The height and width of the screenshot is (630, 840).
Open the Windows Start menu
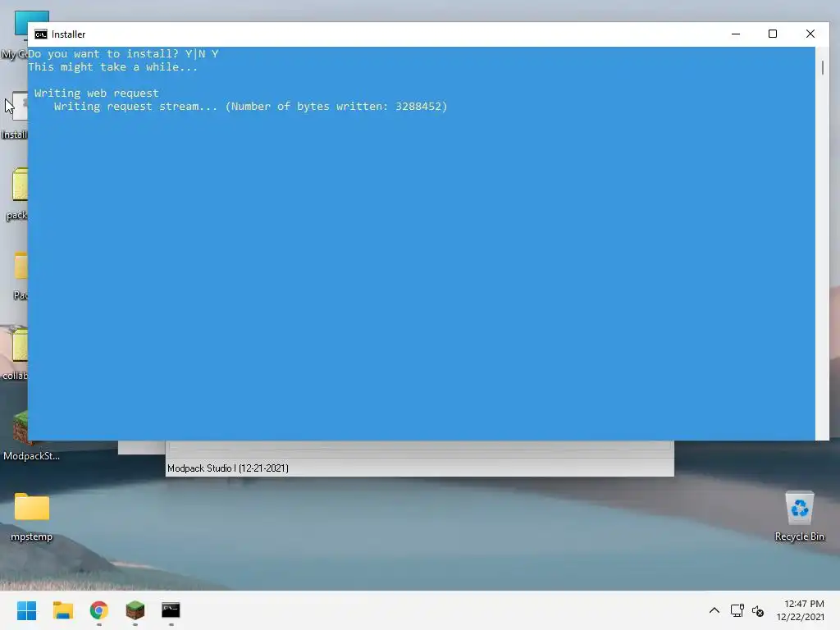tap(26, 610)
